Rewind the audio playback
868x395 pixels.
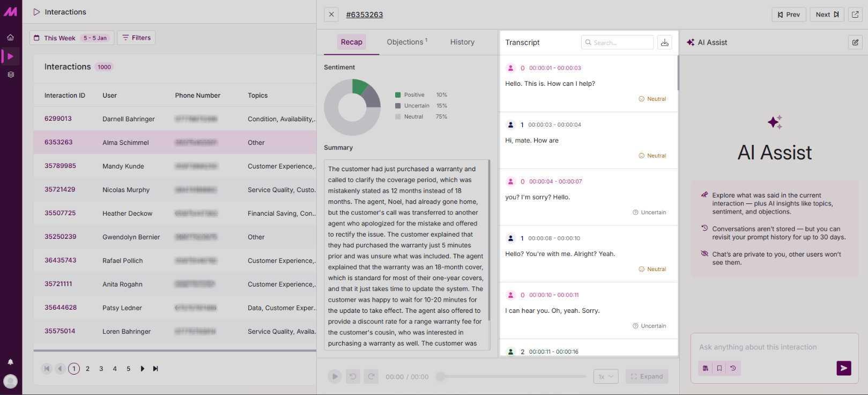[353, 377]
